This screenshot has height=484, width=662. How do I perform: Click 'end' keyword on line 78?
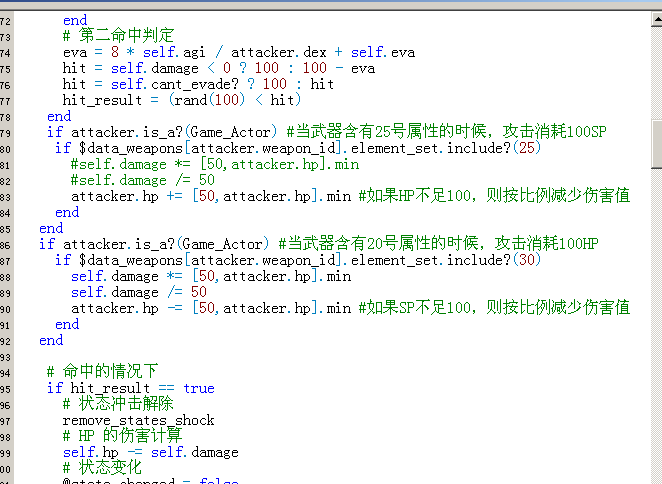coord(59,116)
